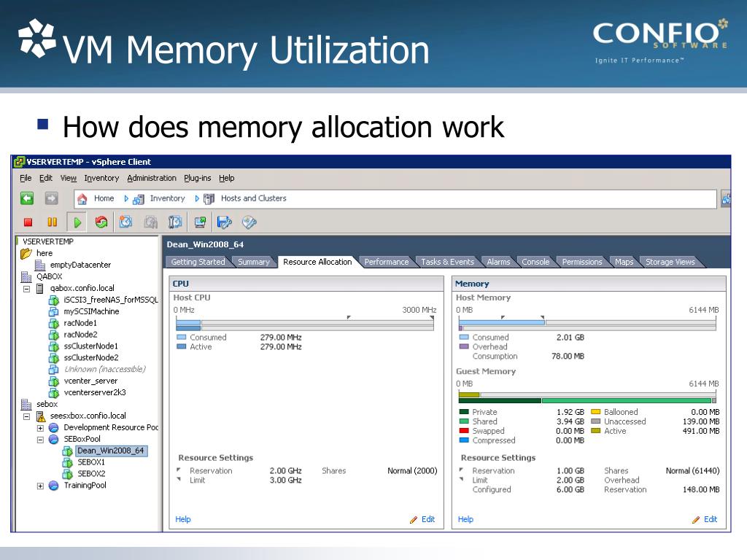Click the vSphere Client title bar icon
The image size is (747, 560).
pyautogui.click(x=19, y=162)
